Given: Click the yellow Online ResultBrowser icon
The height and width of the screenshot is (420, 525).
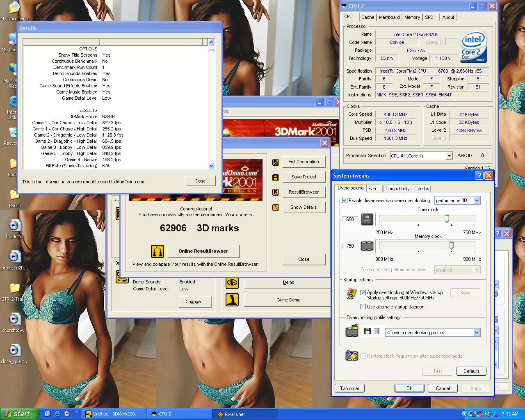Looking at the screenshot, I should click(157, 251).
